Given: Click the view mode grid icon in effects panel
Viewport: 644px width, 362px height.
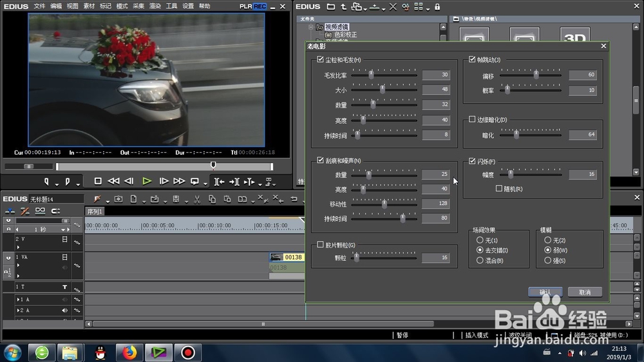Looking at the screenshot, I should pos(418,6).
